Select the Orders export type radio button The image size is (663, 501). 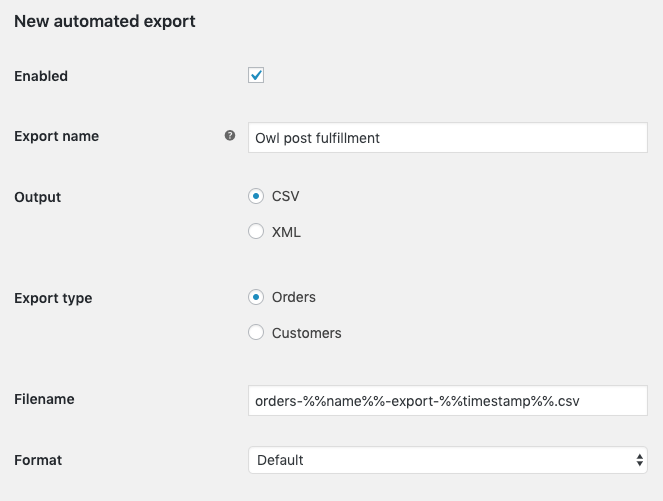pos(256,297)
